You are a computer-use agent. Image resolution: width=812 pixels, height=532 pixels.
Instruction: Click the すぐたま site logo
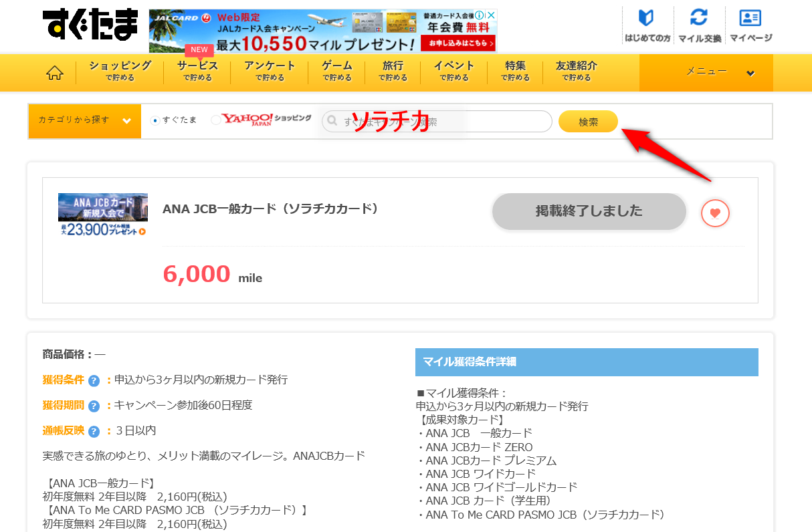(x=90, y=25)
